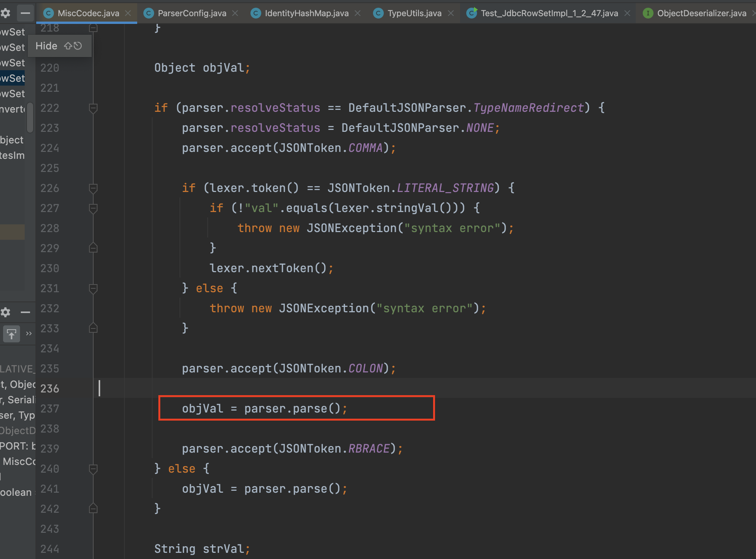Click String strVal declaration on line 244
Viewport: 756px width, 559px height.
[x=202, y=549]
